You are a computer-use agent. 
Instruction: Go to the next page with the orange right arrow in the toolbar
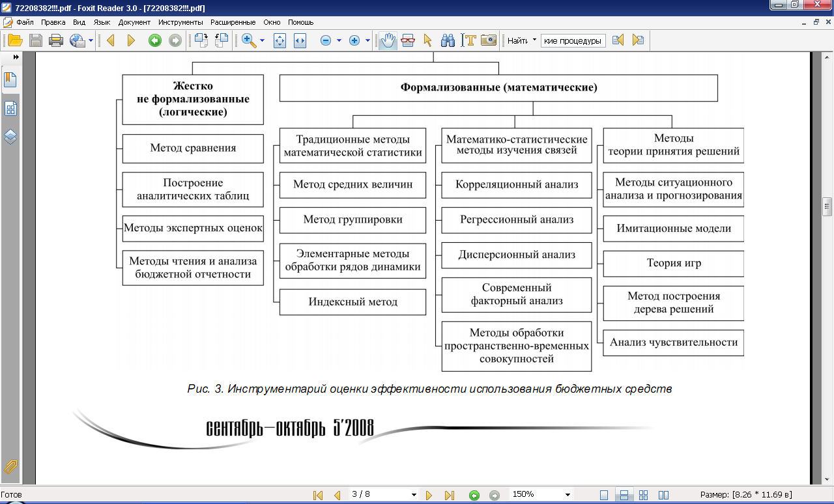pyautogui.click(x=131, y=40)
